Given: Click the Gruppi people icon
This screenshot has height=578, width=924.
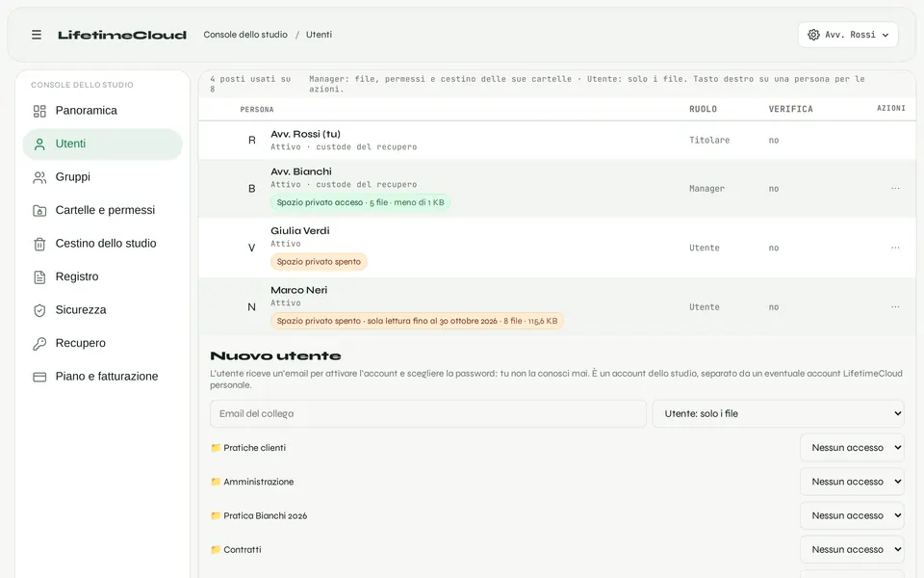Looking at the screenshot, I should click(x=39, y=177).
